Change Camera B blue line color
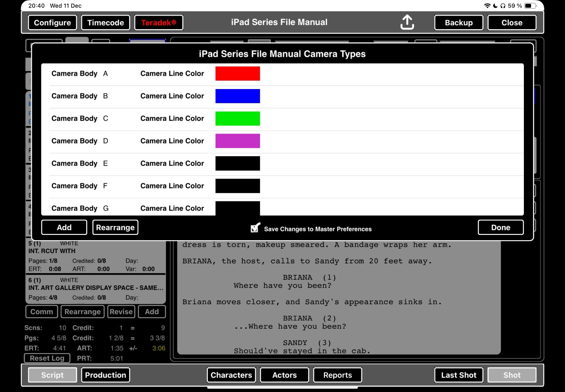Image resolution: width=565 pixels, height=392 pixels. coord(238,96)
